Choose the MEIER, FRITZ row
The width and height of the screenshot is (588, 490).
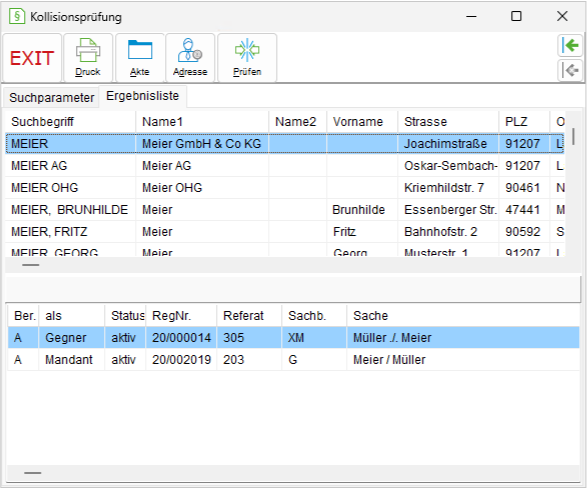pyautogui.click(x=285, y=232)
